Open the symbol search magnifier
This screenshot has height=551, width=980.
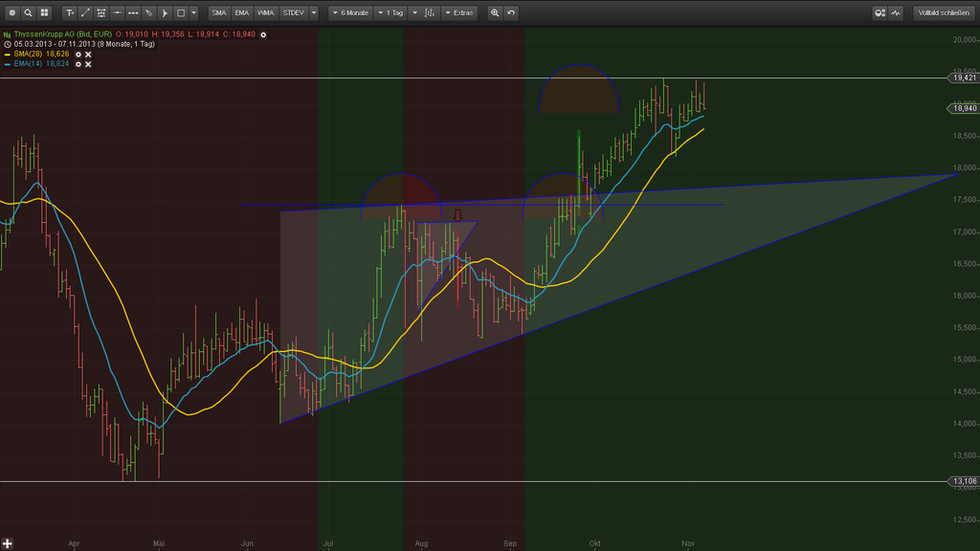point(28,12)
